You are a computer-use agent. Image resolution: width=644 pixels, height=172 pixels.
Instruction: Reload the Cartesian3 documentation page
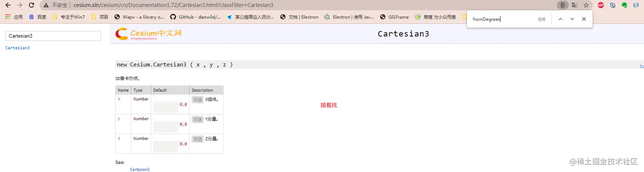(x=31, y=5)
